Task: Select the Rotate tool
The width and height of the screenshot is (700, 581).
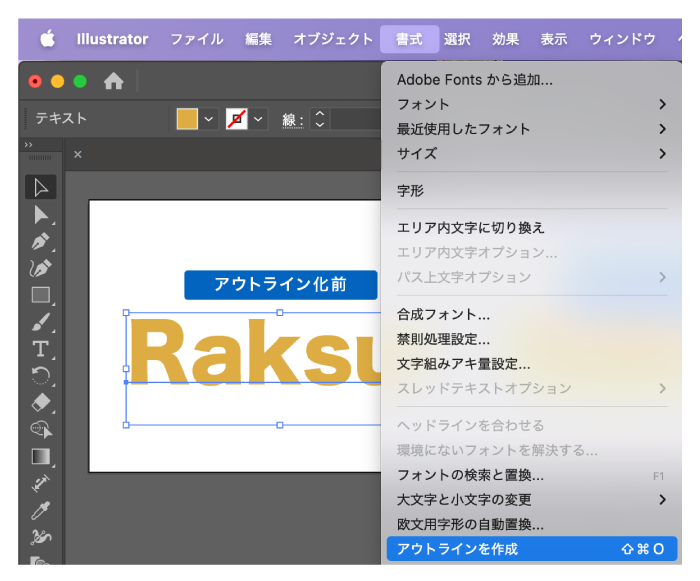Action: click(41, 376)
